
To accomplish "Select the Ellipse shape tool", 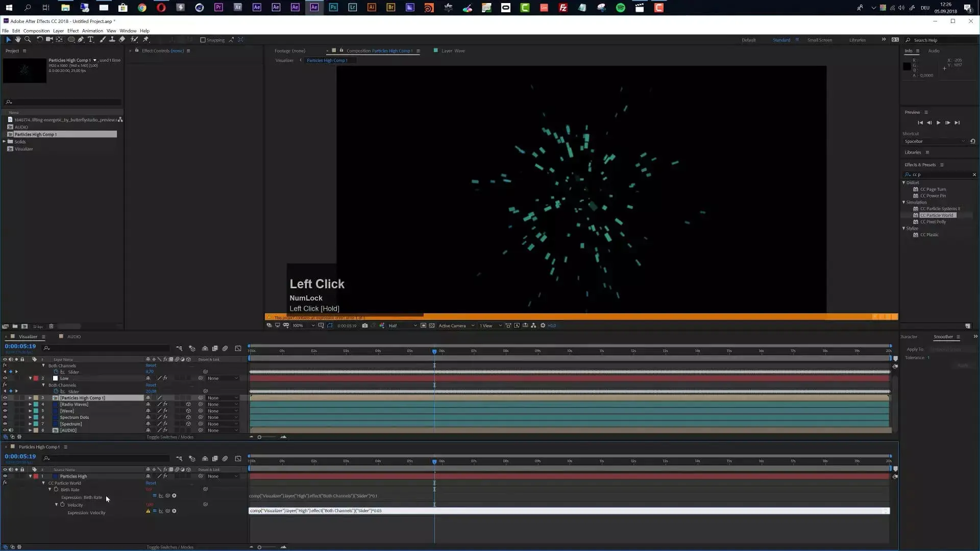I will click(x=71, y=39).
